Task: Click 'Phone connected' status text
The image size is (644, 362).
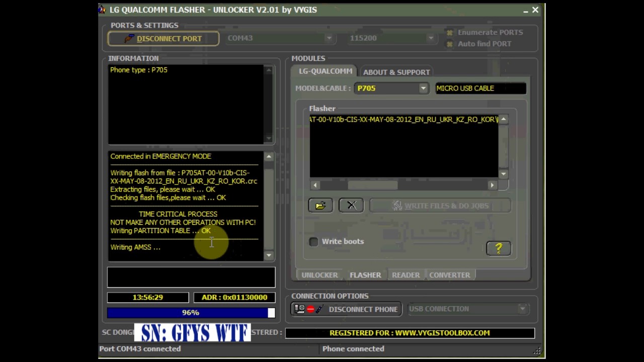Action: click(x=353, y=349)
